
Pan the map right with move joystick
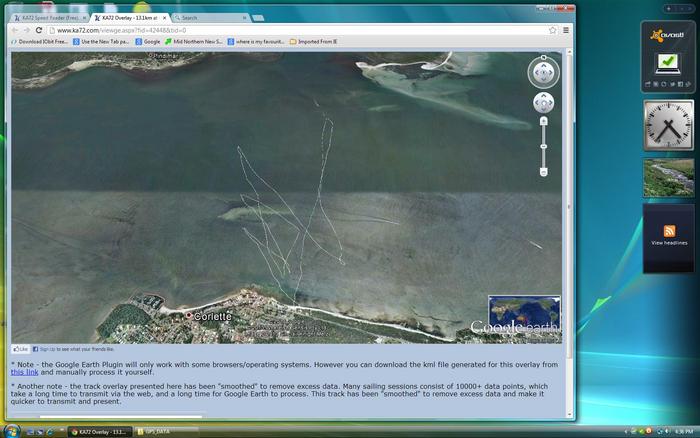point(551,103)
